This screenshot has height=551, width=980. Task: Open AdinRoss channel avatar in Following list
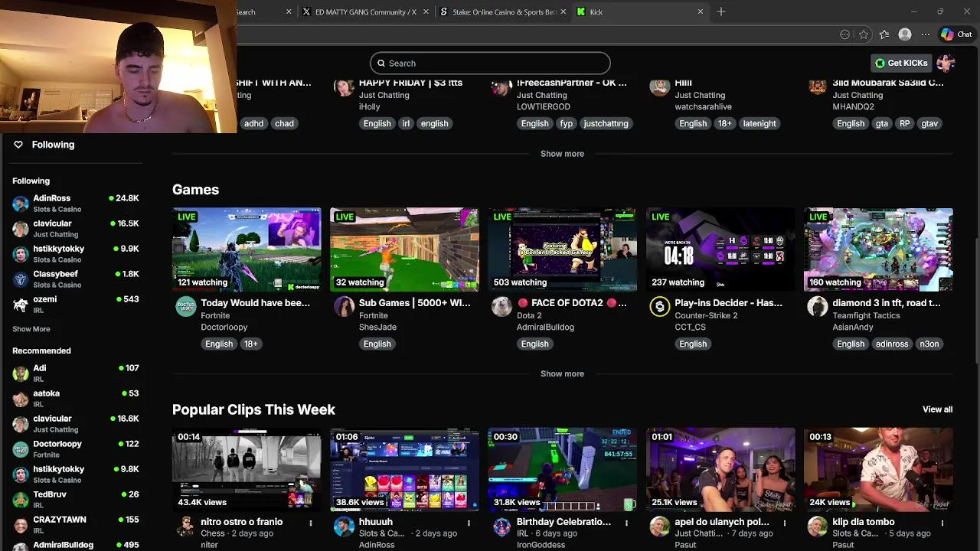21,204
